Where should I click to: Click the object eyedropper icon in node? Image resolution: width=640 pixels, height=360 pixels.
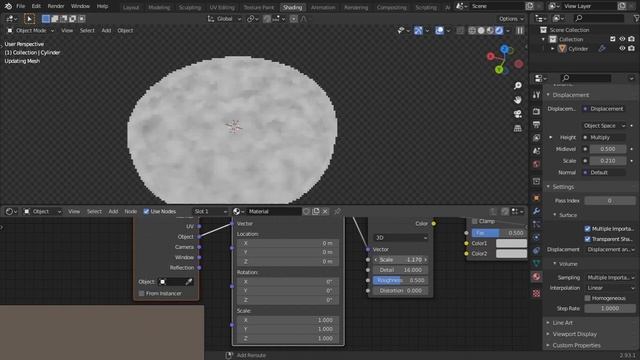coord(189,282)
